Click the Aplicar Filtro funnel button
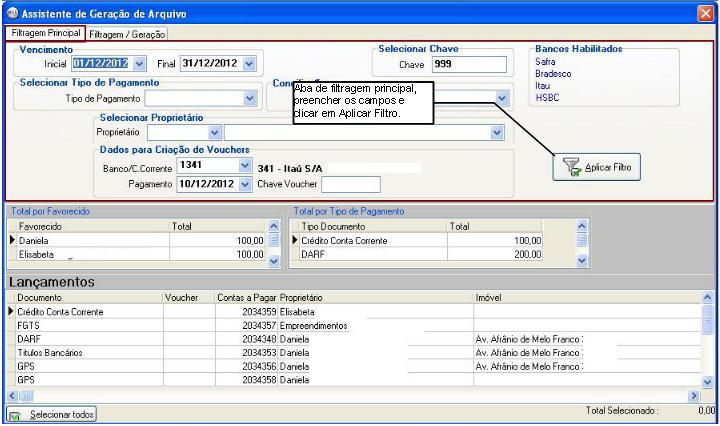The width and height of the screenshot is (720, 426). pos(597,168)
